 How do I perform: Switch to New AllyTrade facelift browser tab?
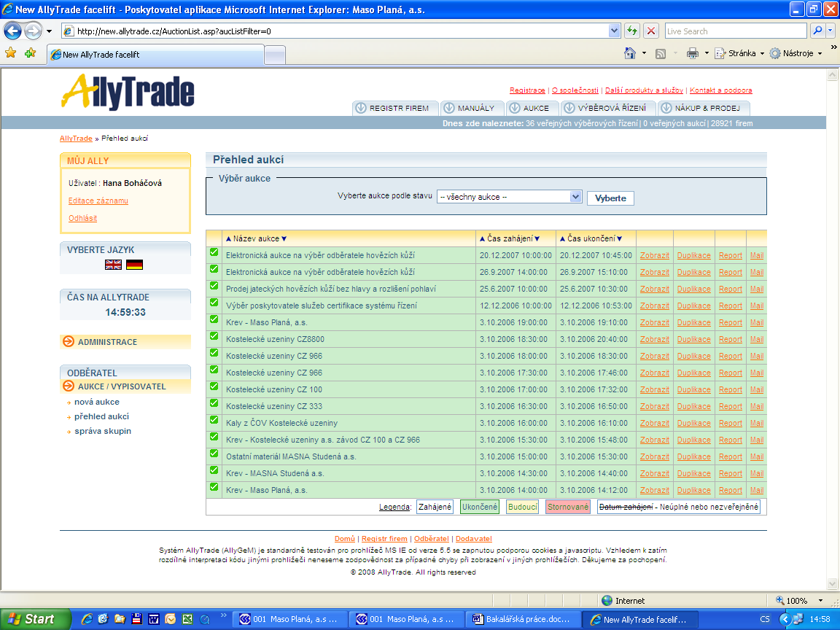pos(155,55)
